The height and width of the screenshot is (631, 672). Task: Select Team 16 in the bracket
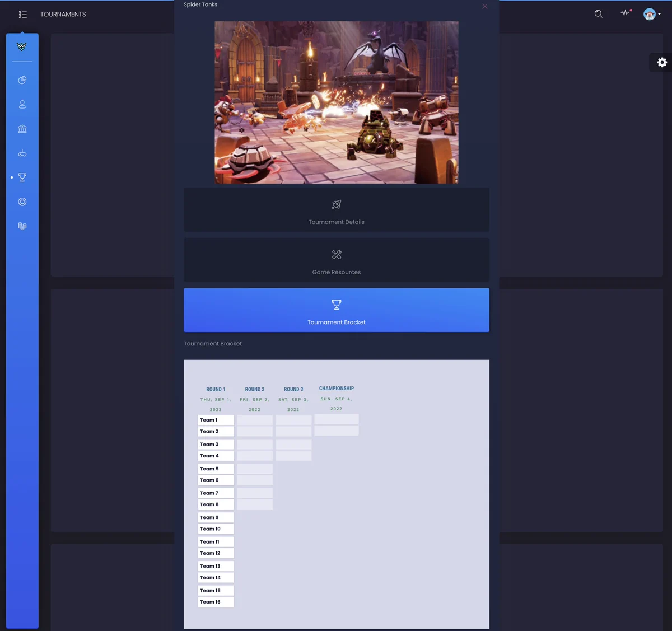click(x=216, y=602)
